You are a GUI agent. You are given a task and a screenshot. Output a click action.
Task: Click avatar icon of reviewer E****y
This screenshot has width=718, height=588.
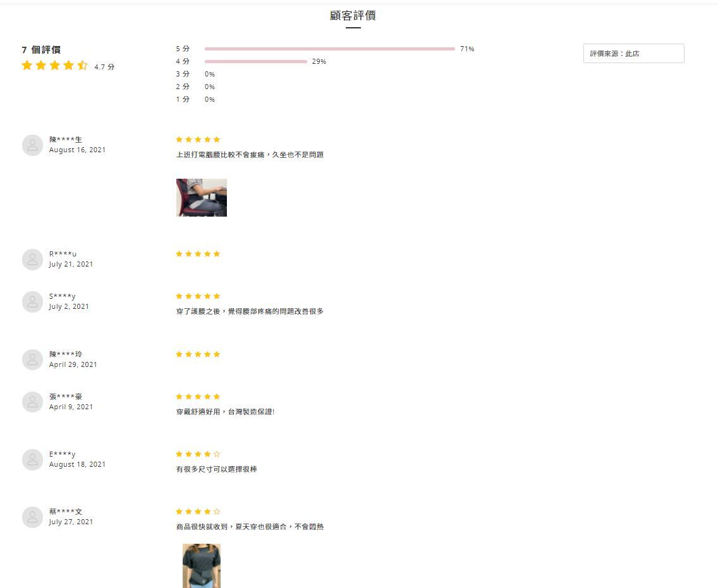(x=32, y=459)
